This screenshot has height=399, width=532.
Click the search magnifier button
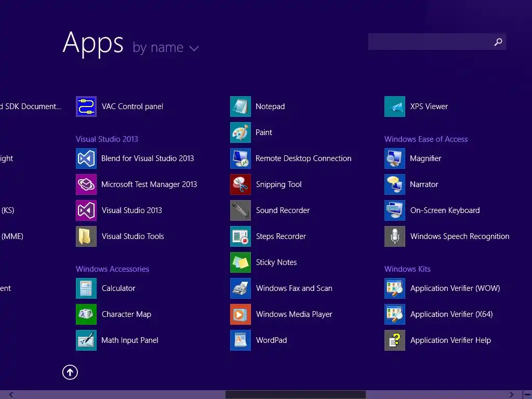498,42
